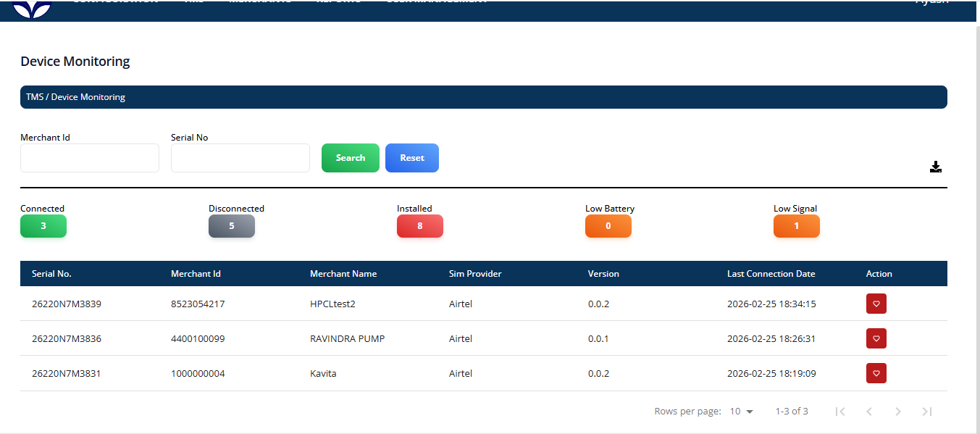Select the Low Signal count badge

pyautogui.click(x=797, y=226)
